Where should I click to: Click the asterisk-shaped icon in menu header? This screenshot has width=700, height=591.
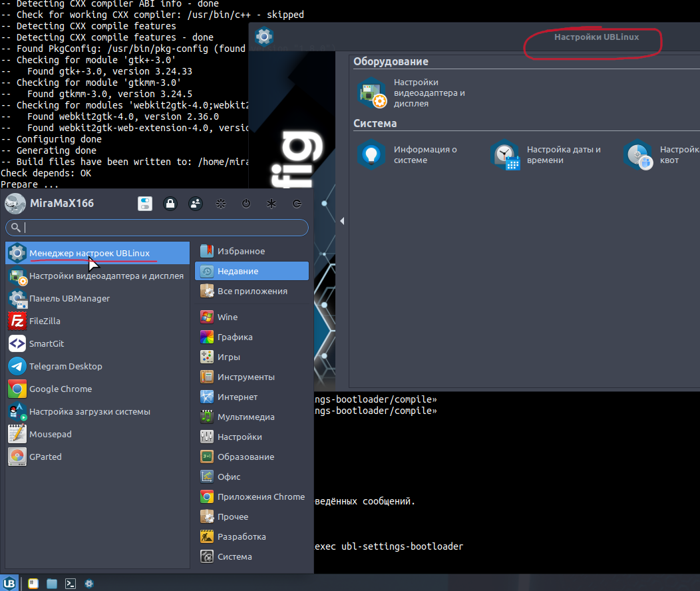[271, 204]
